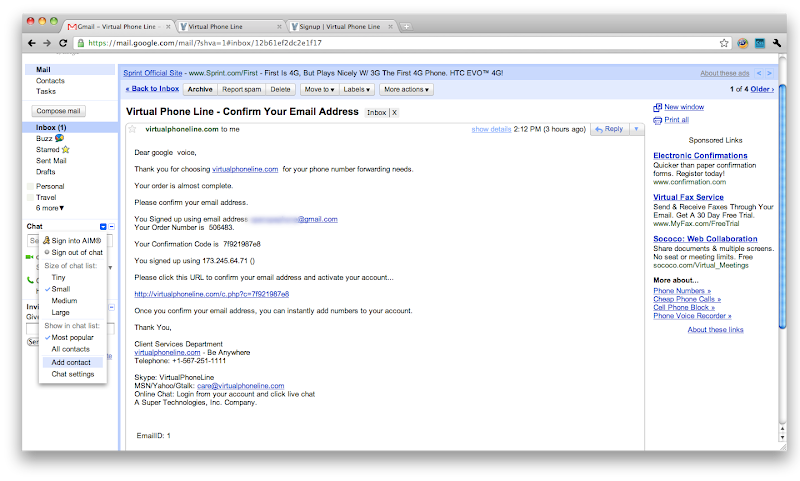Open Drafts folder
The width and height of the screenshot is (800, 481).
click(45, 172)
